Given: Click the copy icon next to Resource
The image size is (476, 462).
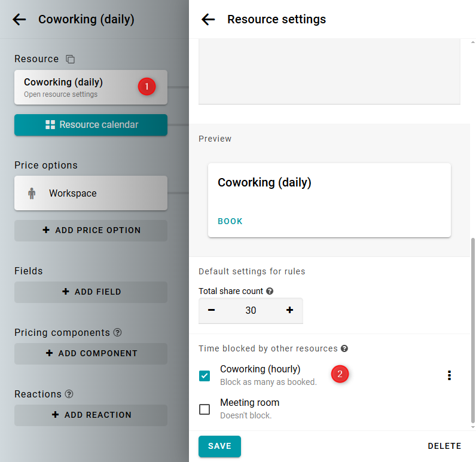Looking at the screenshot, I should 71,59.
